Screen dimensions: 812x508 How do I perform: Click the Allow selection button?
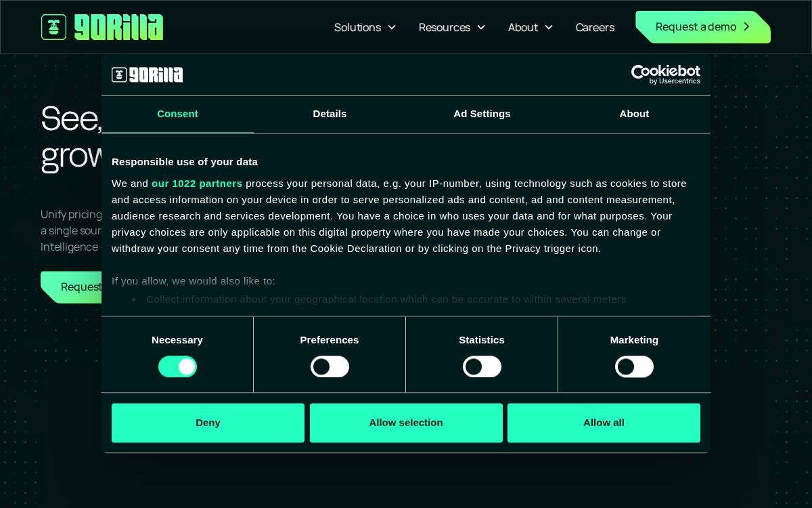click(x=406, y=423)
